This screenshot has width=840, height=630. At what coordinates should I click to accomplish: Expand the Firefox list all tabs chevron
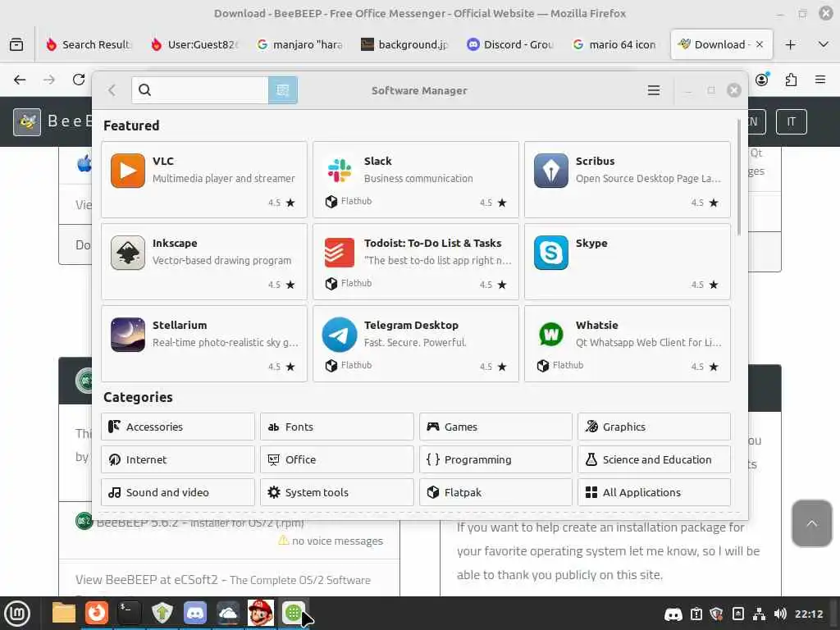click(824, 44)
